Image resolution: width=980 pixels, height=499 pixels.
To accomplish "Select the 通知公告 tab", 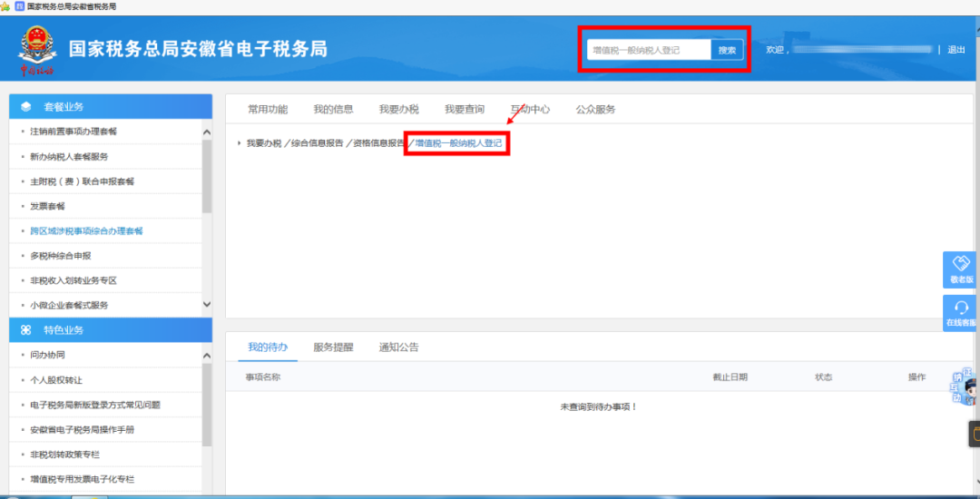I will pyautogui.click(x=398, y=347).
